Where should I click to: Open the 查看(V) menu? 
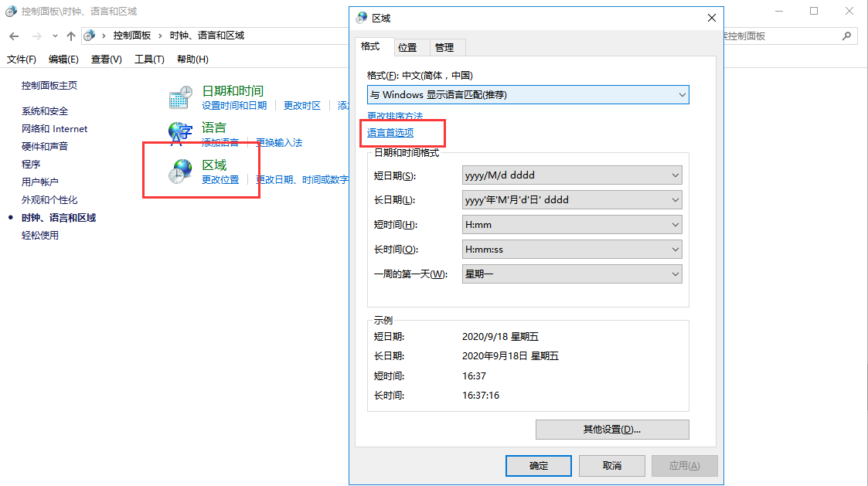pyautogui.click(x=106, y=59)
